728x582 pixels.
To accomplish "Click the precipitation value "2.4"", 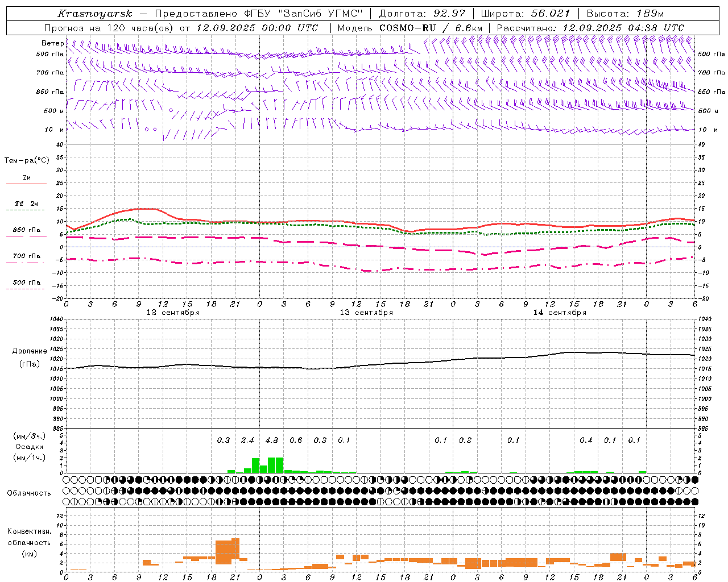I will pyautogui.click(x=247, y=440).
